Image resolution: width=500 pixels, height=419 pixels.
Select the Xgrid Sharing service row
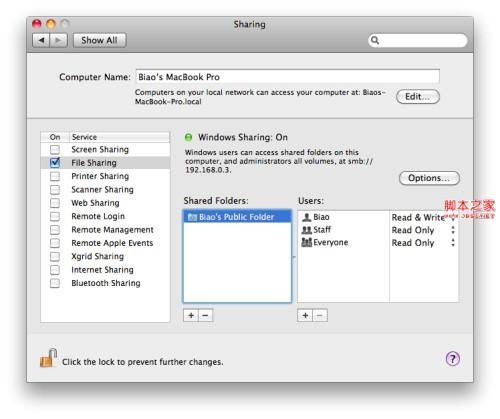point(105,256)
